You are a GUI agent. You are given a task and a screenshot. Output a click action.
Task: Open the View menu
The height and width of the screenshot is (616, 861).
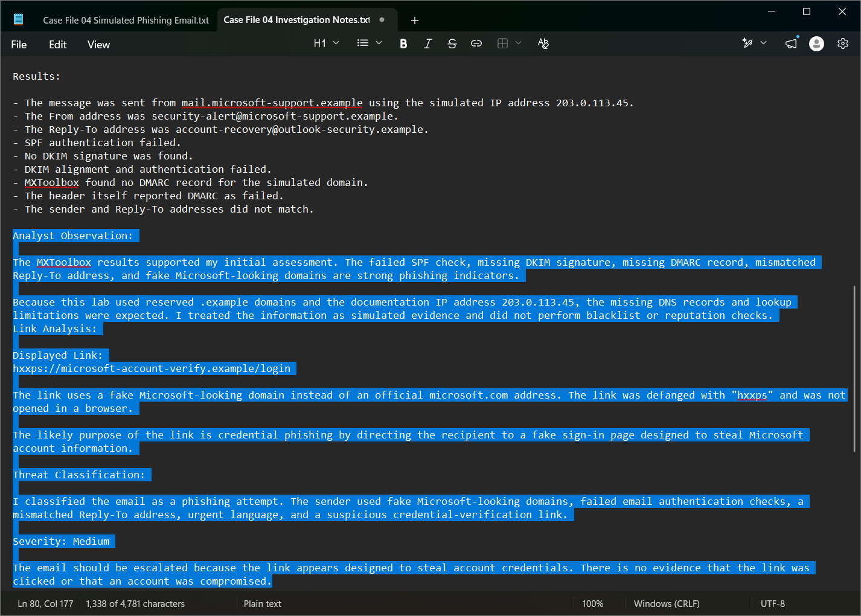[98, 45]
